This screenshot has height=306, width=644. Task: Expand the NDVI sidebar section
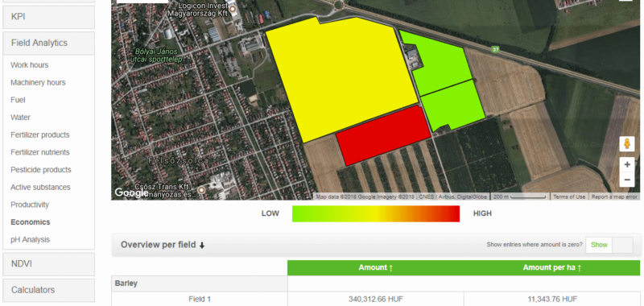tap(48, 263)
